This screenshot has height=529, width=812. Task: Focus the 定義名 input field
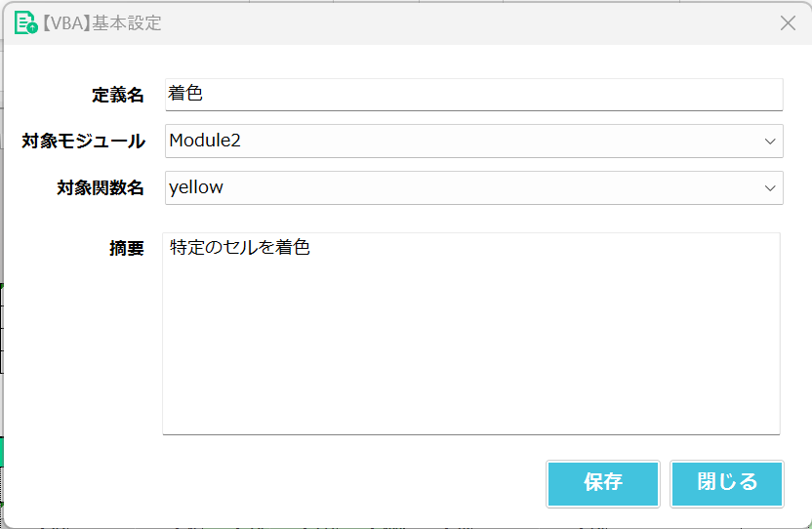click(474, 95)
